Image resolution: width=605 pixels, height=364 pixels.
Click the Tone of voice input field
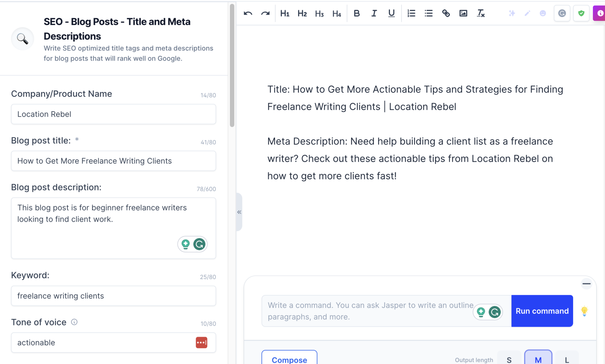(113, 342)
